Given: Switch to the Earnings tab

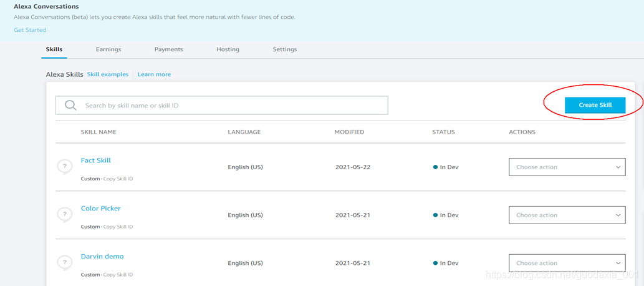Looking at the screenshot, I should [x=108, y=49].
